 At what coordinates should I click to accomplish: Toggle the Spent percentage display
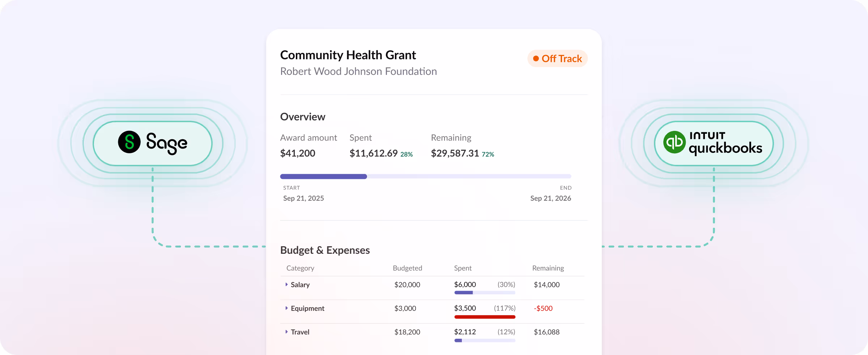coord(407,154)
